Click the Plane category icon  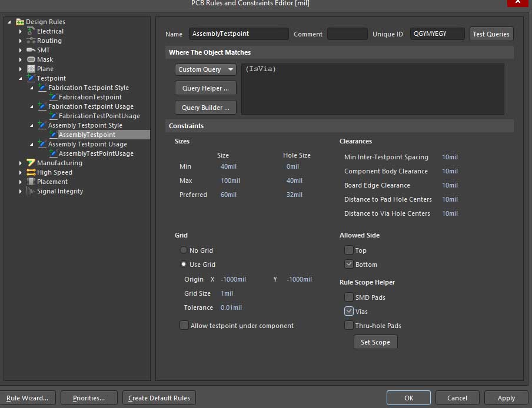pos(31,69)
